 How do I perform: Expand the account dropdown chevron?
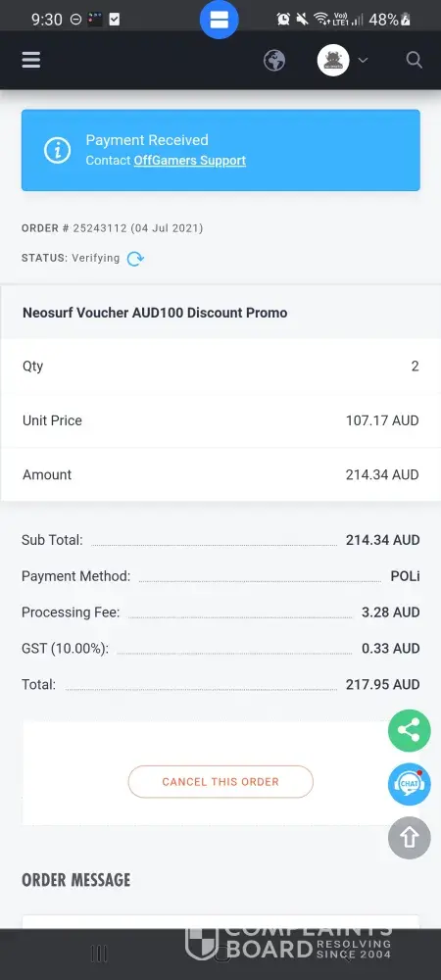pos(363,61)
